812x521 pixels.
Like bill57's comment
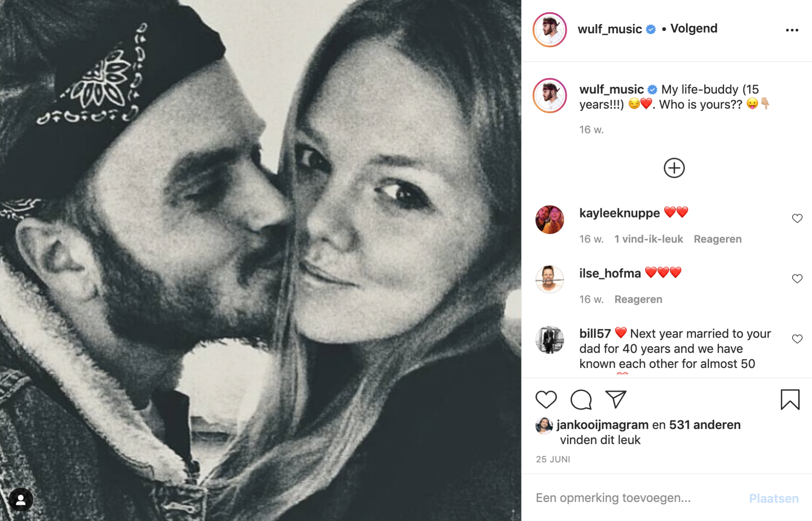click(x=797, y=339)
